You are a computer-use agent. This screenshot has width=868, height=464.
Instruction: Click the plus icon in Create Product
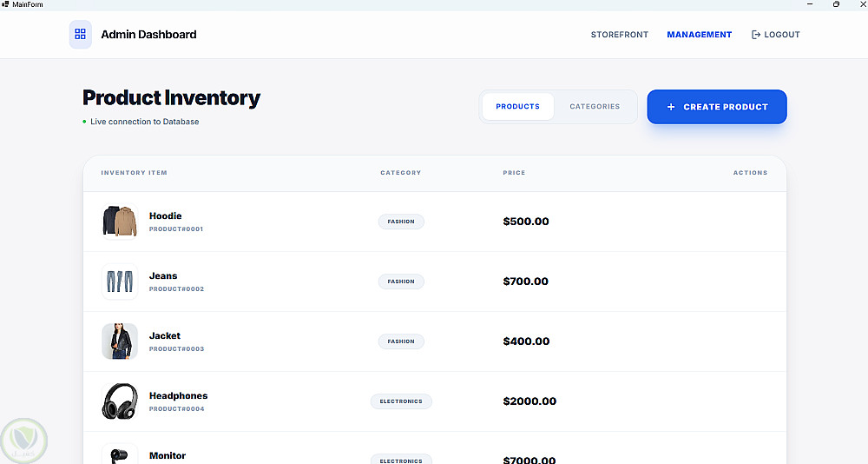[x=671, y=107]
